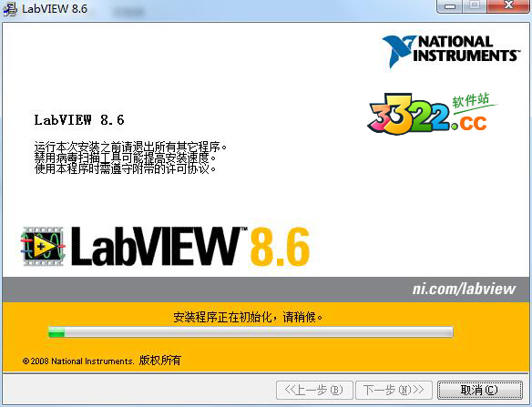The width and height of the screenshot is (532, 407).
Task: Click the line 禁用病毒扫描工具可能提高安装速度
Action: click(x=126, y=158)
